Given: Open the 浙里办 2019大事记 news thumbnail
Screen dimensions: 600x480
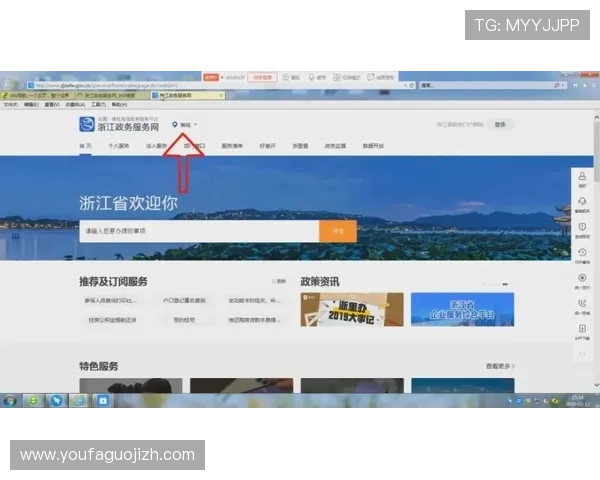Looking at the screenshot, I should (352, 310).
